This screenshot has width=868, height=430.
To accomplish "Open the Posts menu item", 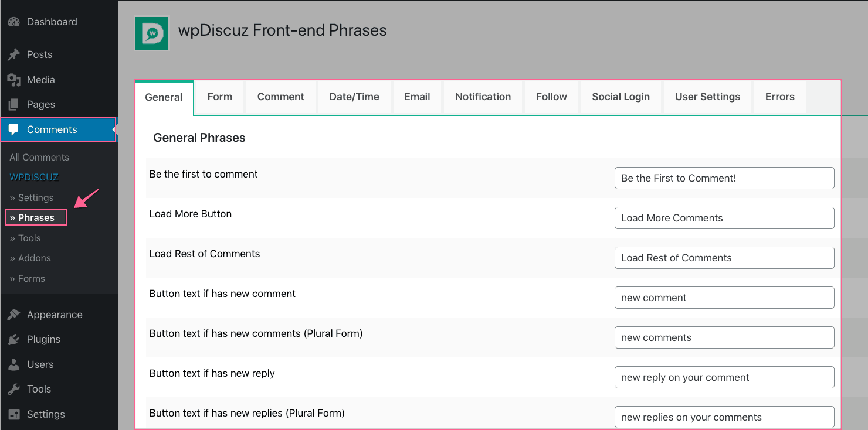I will click(x=59, y=54).
